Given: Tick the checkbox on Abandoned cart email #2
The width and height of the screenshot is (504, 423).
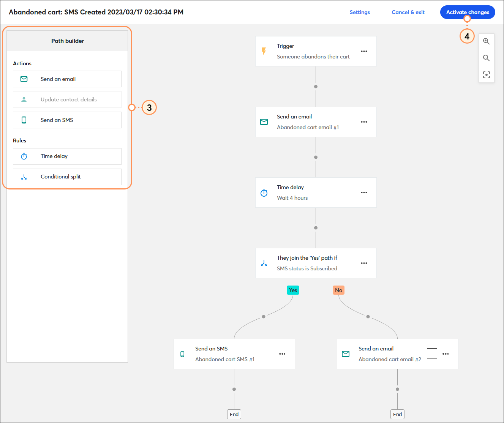Looking at the screenshot, I should point(432,353).
